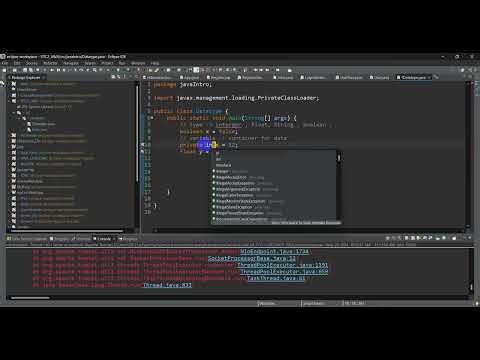Open the ThreadPoolExecutor.java:1191 stack trace link
This screenshot has height=360, width=480.
pyautogui.click(x=283, y=265)
